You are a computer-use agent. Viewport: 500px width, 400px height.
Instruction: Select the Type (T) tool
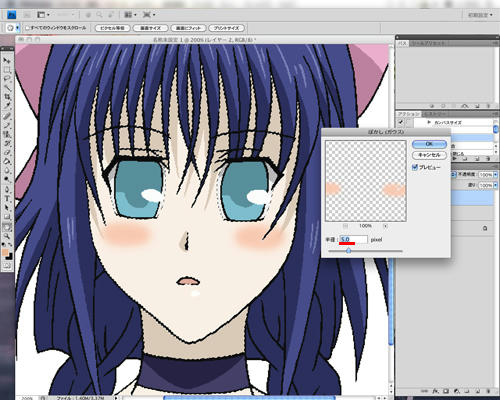pos(7,199)
